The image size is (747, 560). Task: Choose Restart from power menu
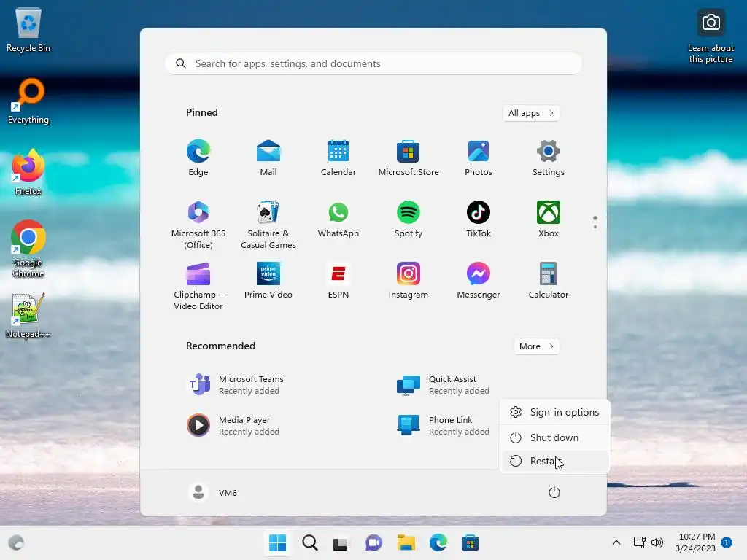(554, 461)
